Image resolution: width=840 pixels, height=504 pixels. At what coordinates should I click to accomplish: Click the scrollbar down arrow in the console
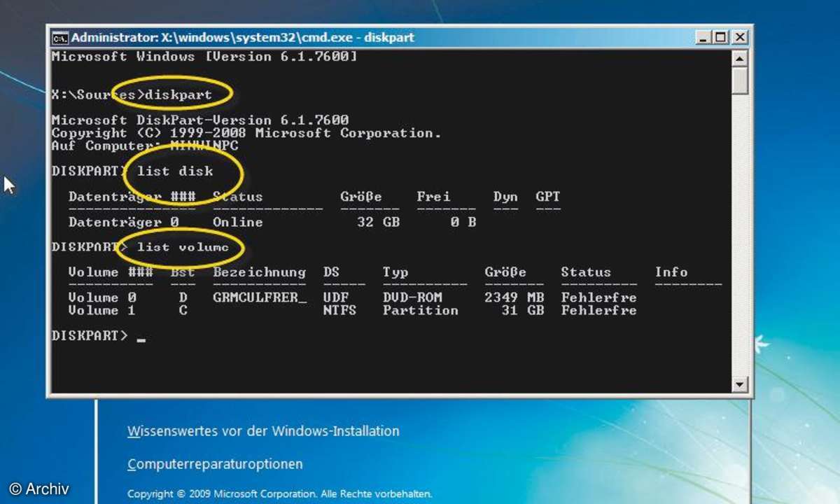(740, 384)
